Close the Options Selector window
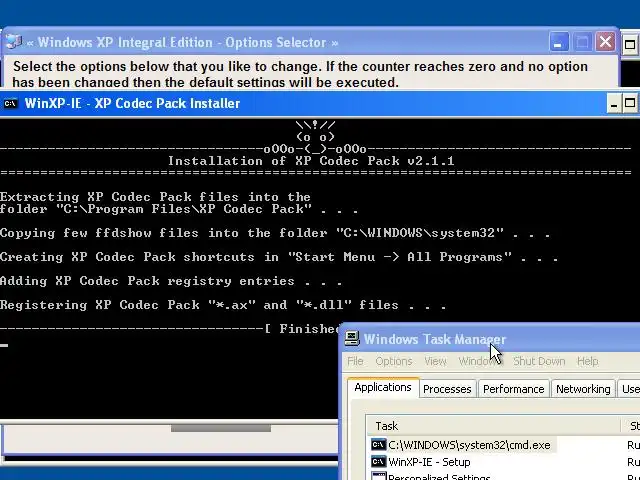Image resolution: width=640 pixels, height=480 pixels. (605, 42)
